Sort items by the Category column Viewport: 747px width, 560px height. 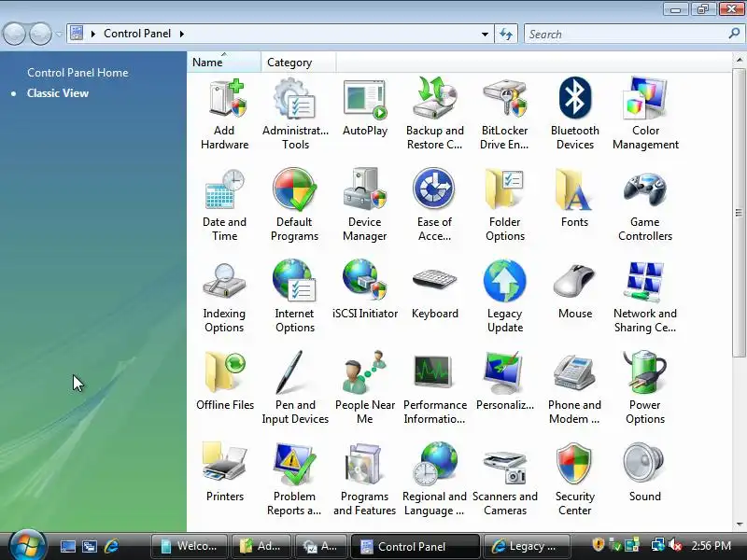298,63
